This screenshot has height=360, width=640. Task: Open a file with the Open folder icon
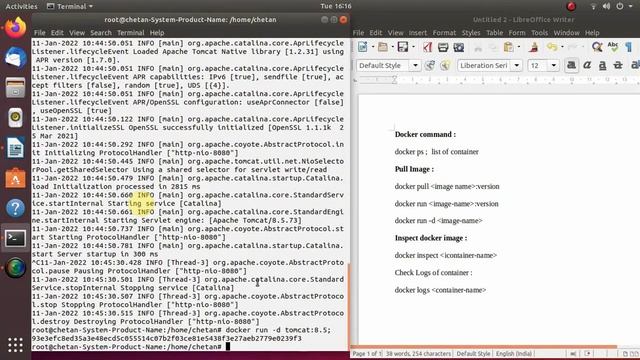382,47
